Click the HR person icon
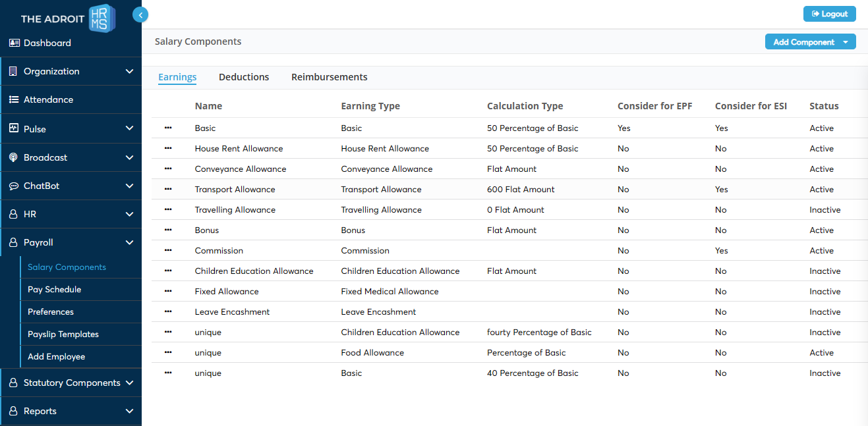Viewport: 868px width, 426px height. click(x=13, y=214)
